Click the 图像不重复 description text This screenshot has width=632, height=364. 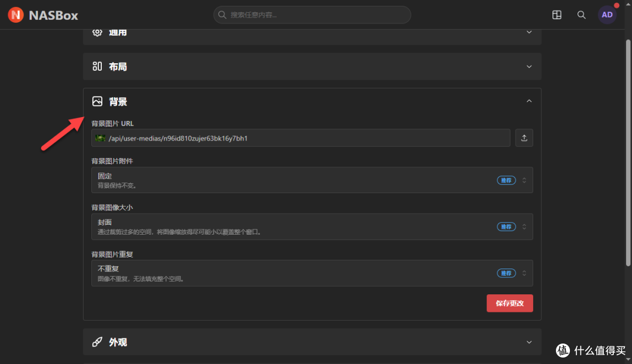tap(141, 279)
